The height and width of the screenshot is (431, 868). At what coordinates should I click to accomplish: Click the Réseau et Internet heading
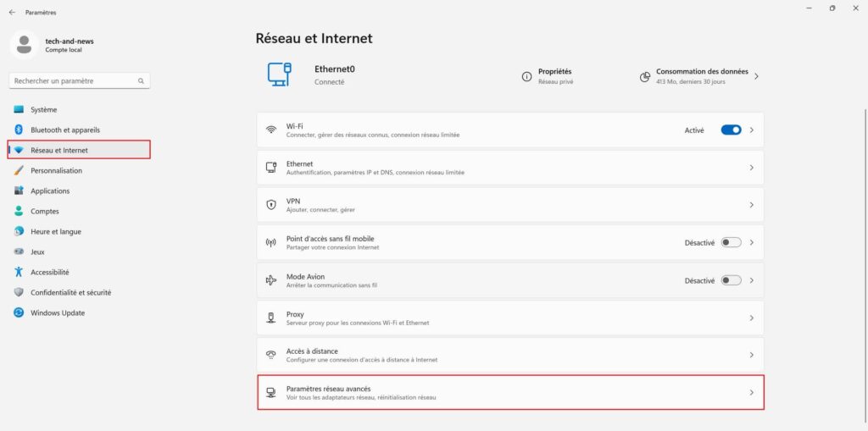(314, 38)
